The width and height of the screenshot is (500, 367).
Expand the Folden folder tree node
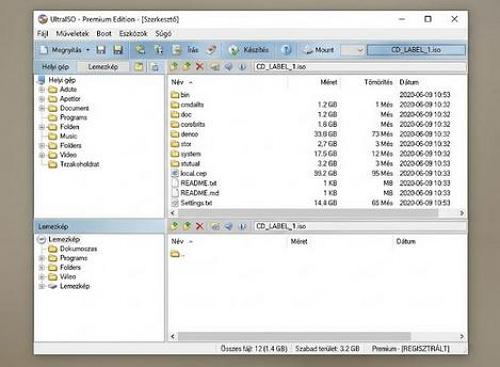click(x=42, y=127)
